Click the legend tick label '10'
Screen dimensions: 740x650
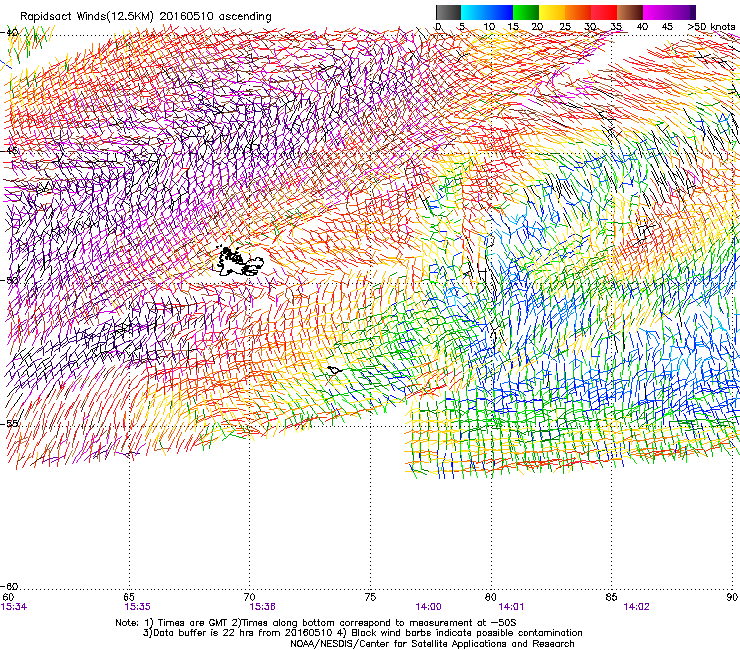coord(489,27)
